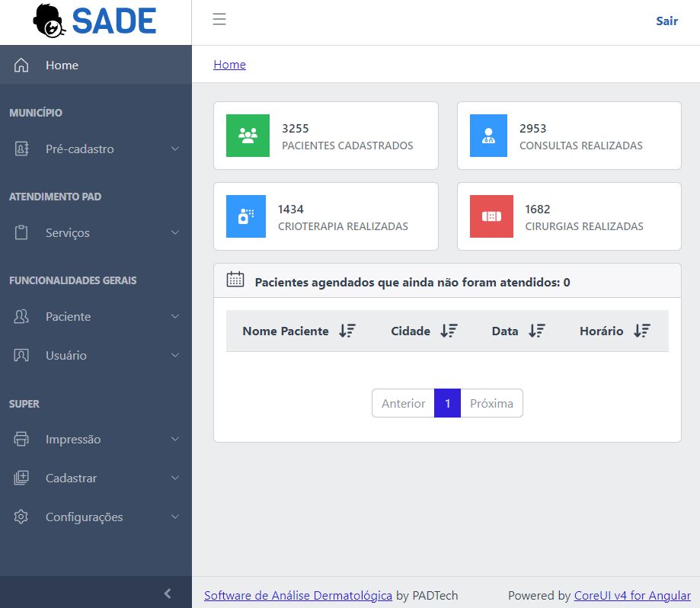Click the blue Consultas Realizadas icon
This screenshot has height=608, width=700.
(x=488, y=135)
